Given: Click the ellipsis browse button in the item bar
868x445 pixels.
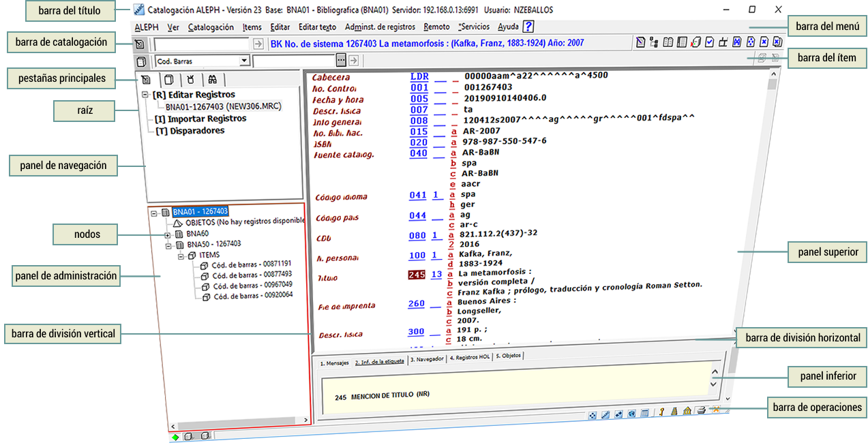Looking at the screenshot, I should pyautogui.click(x=341, y=61).
